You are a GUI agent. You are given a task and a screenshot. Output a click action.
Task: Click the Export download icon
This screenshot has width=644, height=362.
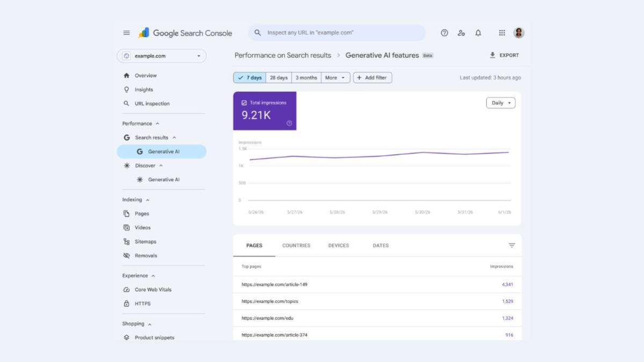point(493,55)
